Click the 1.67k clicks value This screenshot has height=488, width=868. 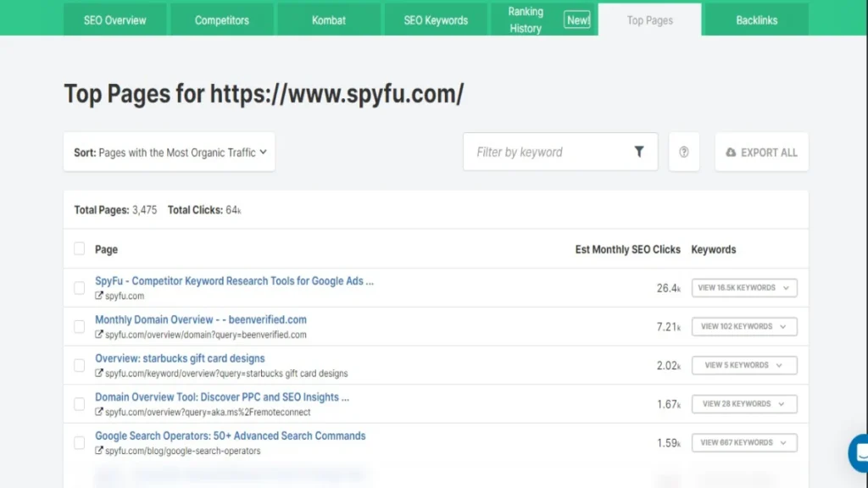point(669,404)
